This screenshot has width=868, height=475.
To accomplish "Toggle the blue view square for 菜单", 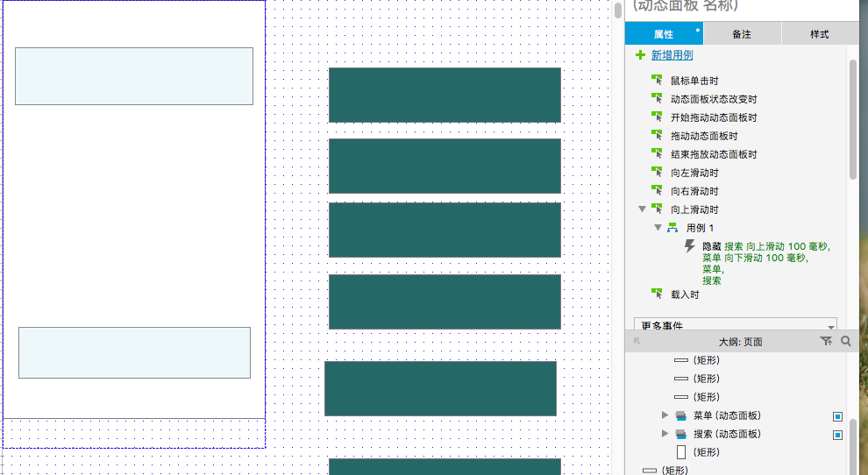I will (837, 416).
